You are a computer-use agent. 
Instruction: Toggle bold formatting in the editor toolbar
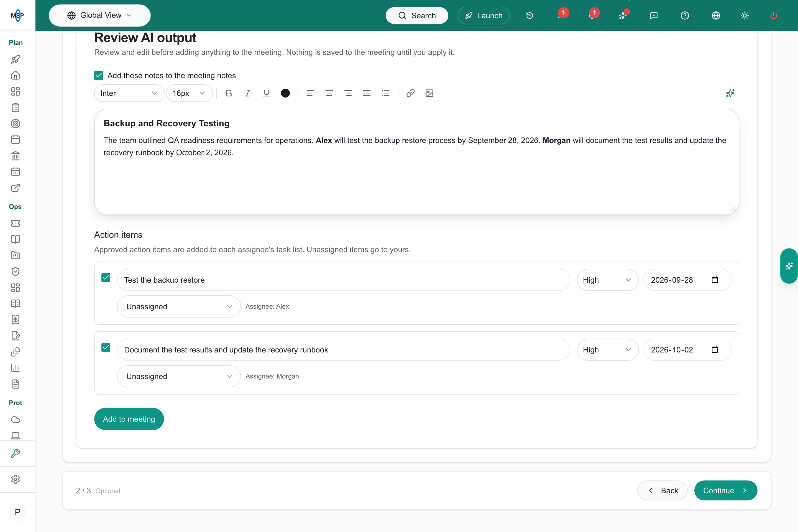229,93
